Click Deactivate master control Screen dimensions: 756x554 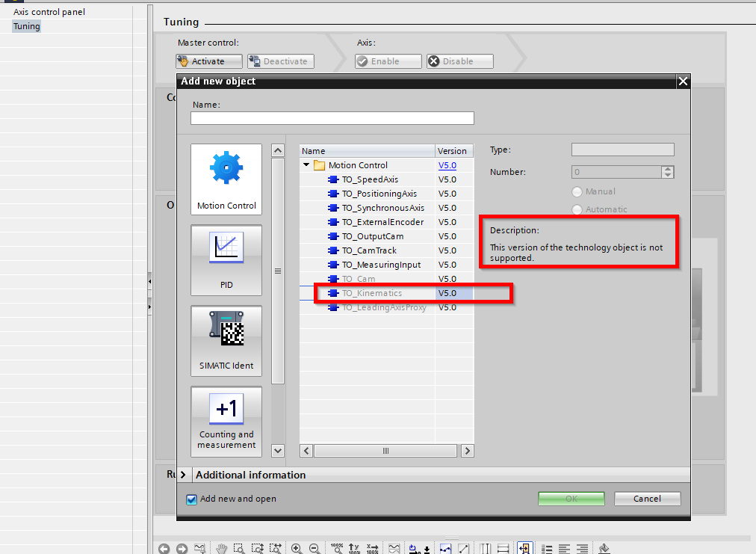point(281,61)
